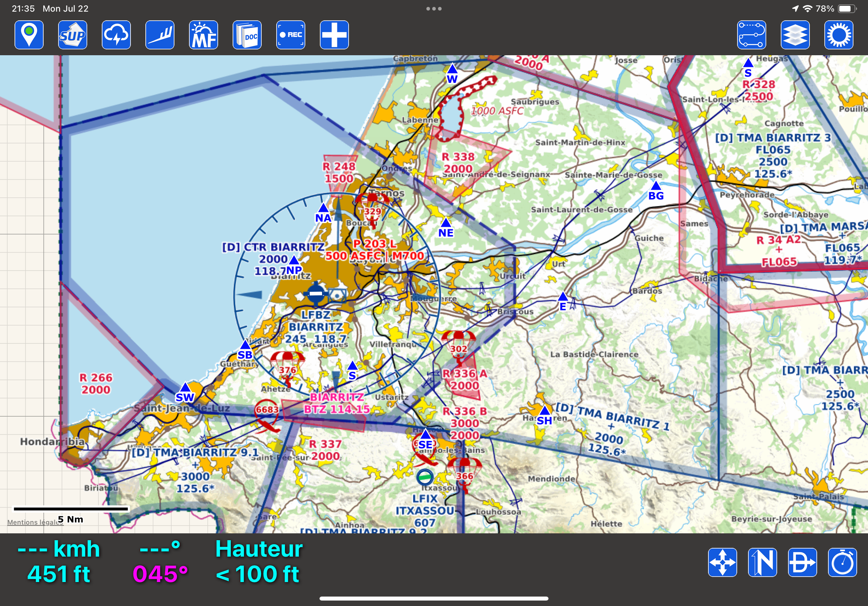Open the settings gear icon
Viewport: 868px width, 606px height.
click(x=839, y=35)
